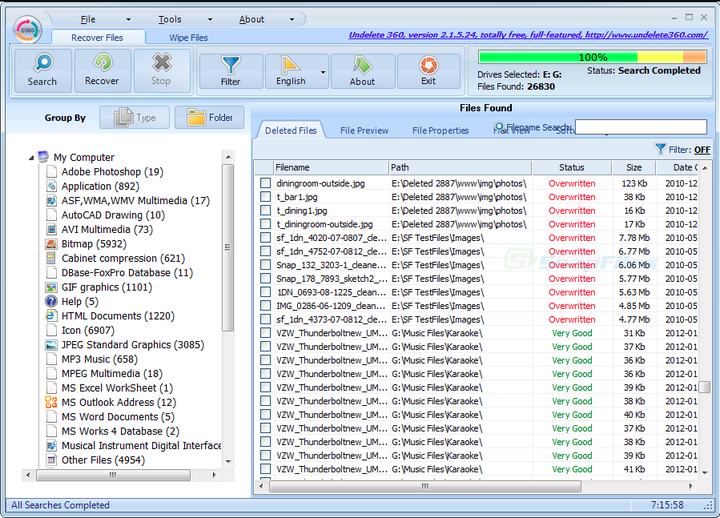The height and width of the screenshot is (518, 720).
Task: Sort by the Size column header
Action: (634, 168)
